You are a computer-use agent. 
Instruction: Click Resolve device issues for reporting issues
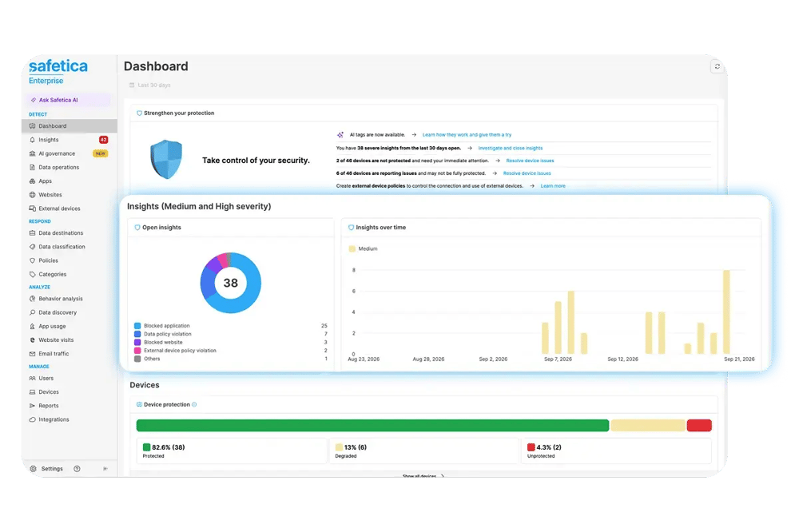click(x=527, y=173)
